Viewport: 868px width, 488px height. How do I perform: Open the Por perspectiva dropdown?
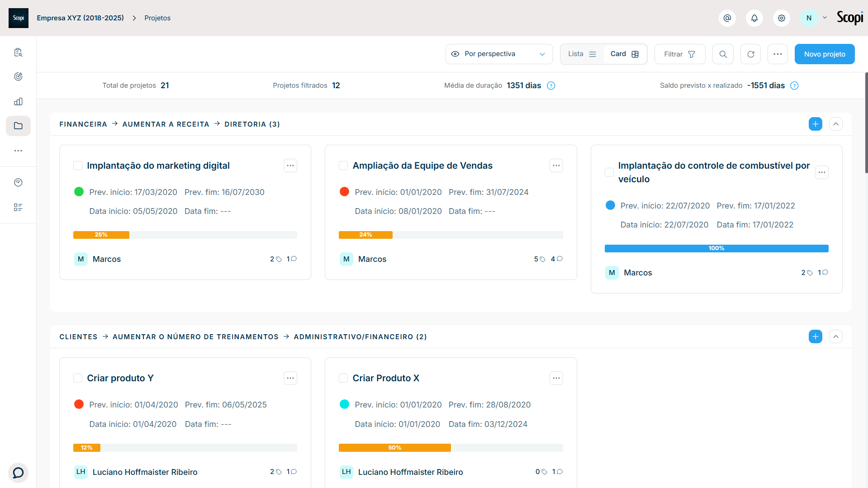[499, 54]
